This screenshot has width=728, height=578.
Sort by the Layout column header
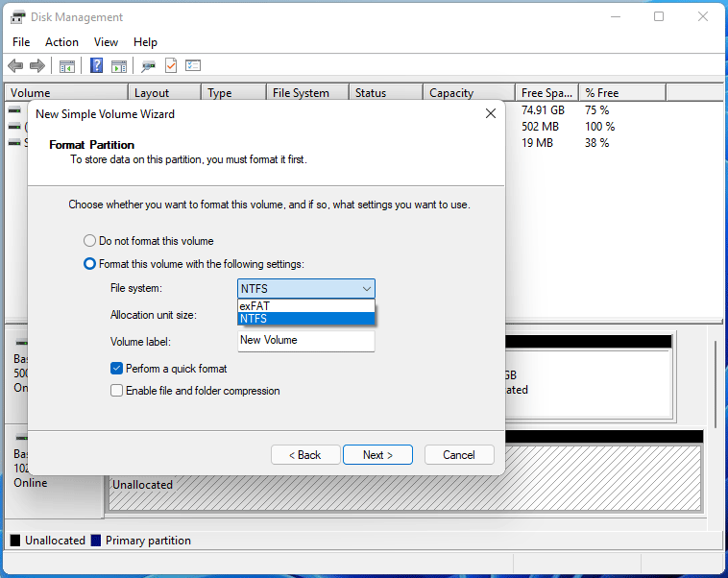point(165,93)
